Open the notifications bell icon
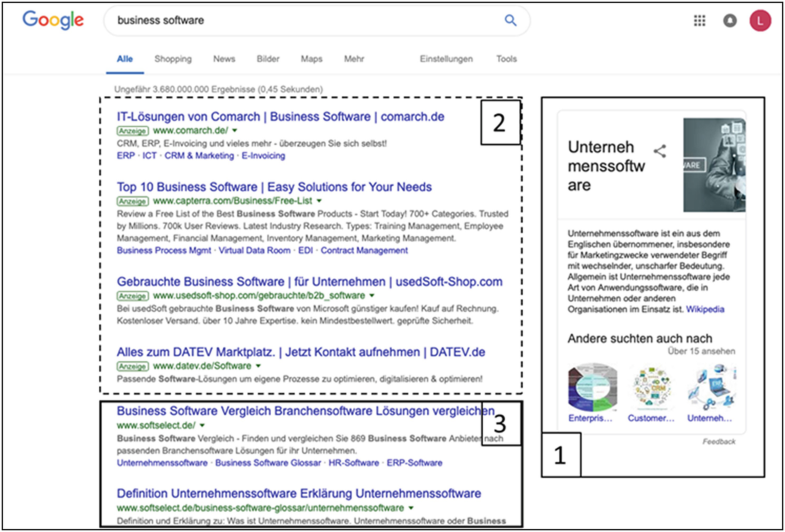The width and height of the screenshot is (785, 532). 730,21
